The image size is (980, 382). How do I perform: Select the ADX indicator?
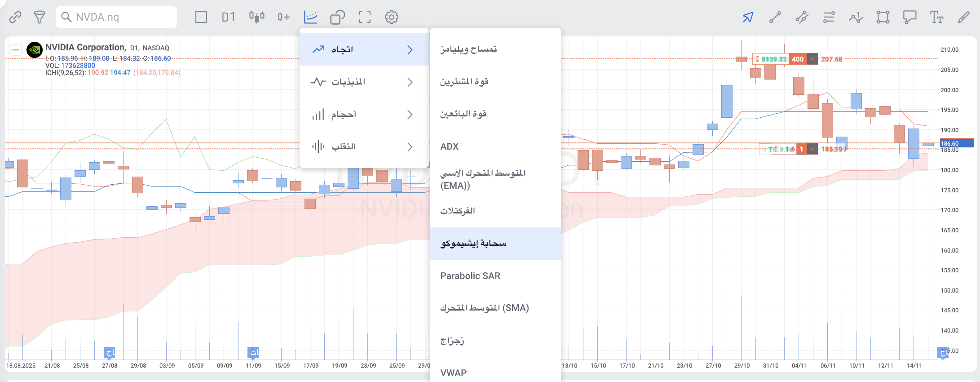[495, 146]
